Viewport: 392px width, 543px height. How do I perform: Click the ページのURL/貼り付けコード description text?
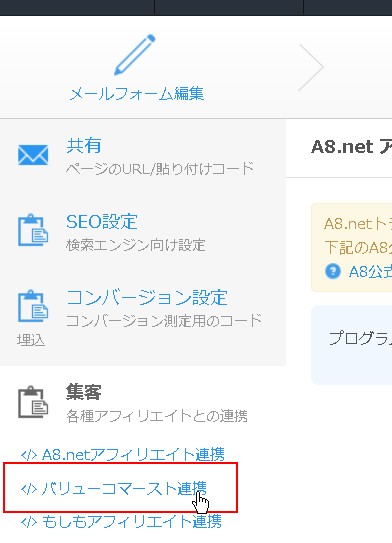[x=160, y=169]
